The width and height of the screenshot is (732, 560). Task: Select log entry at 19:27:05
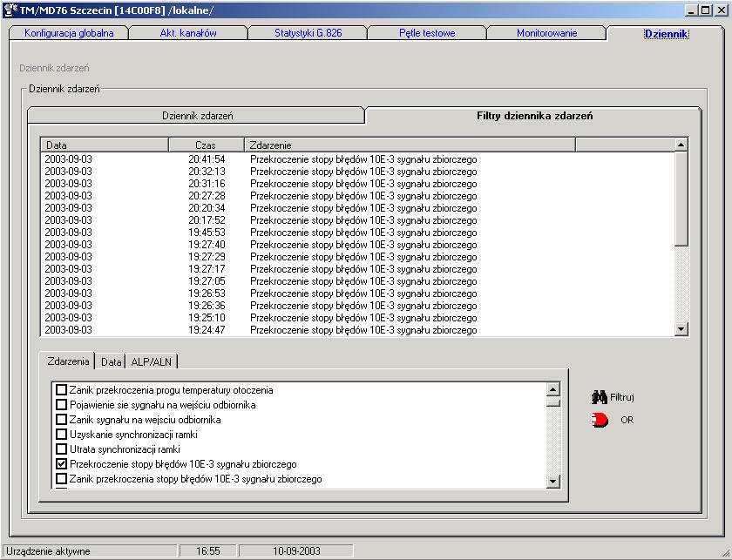357,281
